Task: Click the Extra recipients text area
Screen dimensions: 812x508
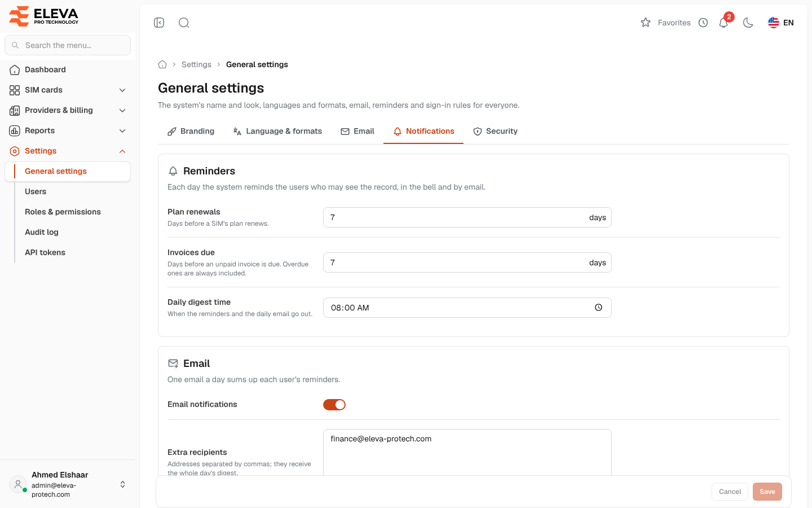Action: click(467, 453)
